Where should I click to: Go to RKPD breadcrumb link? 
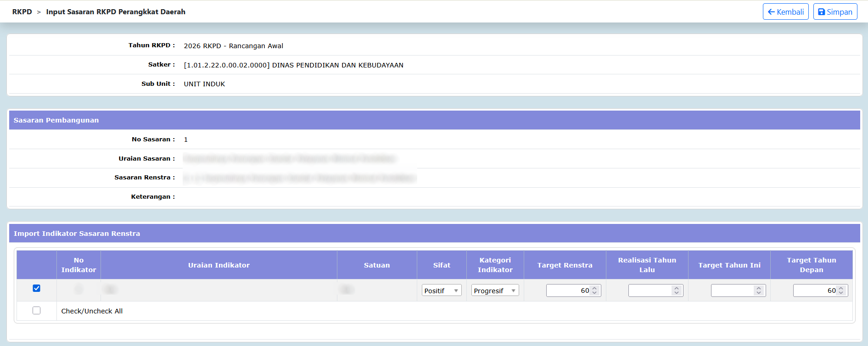point(22,12)
